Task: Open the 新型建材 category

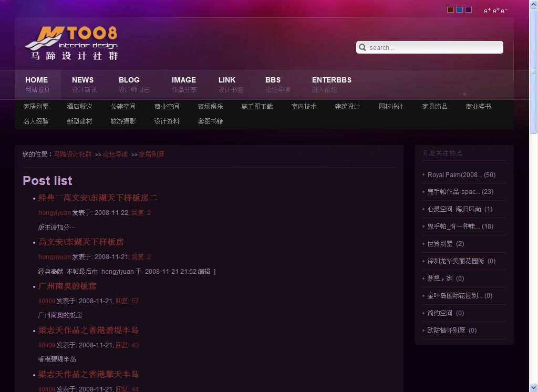Action: [80, 121]
